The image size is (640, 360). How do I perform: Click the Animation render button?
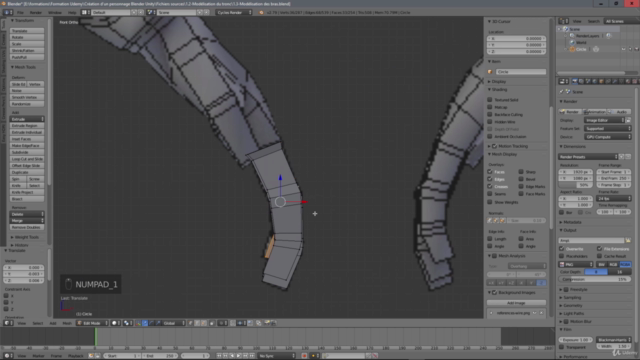point(595,111)
